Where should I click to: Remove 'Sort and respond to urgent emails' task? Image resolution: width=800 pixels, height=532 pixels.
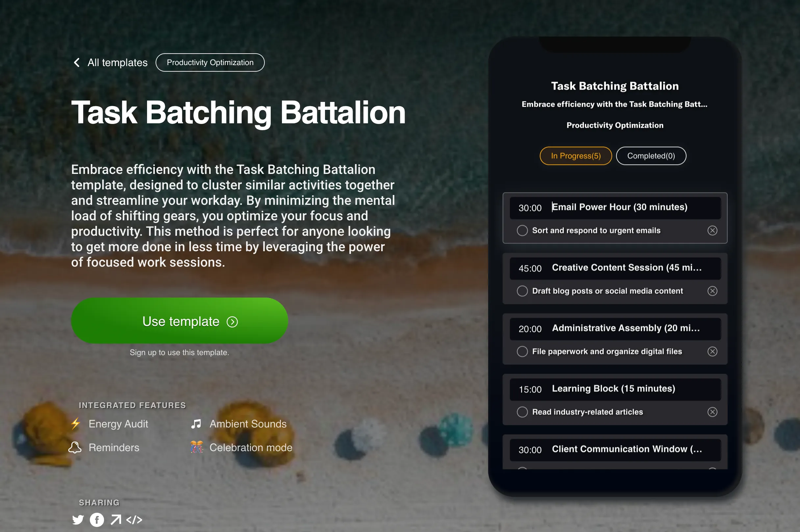712,230
